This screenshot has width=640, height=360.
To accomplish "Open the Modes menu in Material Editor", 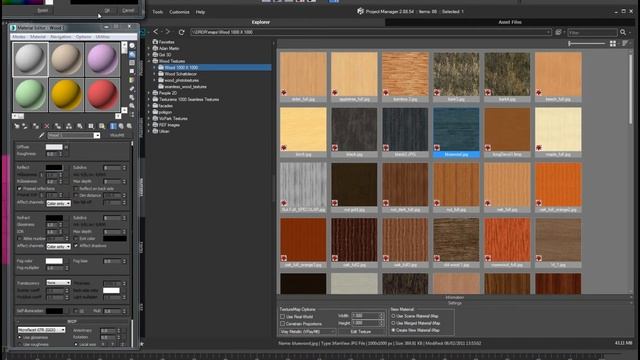I will coord(19,37).
